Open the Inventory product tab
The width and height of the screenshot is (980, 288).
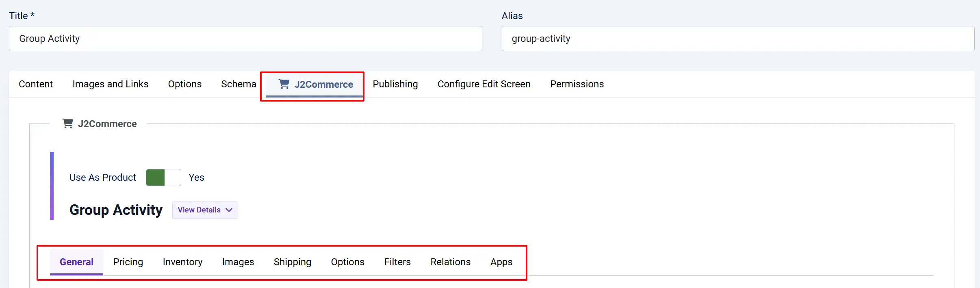[x=182, y=262]
